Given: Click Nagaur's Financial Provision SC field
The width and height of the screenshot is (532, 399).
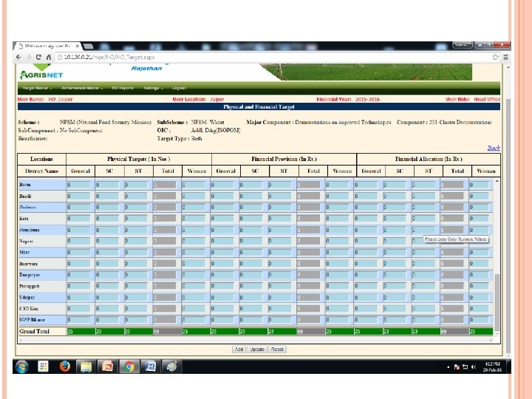Looking at the screenshot, I should point(251,241).
